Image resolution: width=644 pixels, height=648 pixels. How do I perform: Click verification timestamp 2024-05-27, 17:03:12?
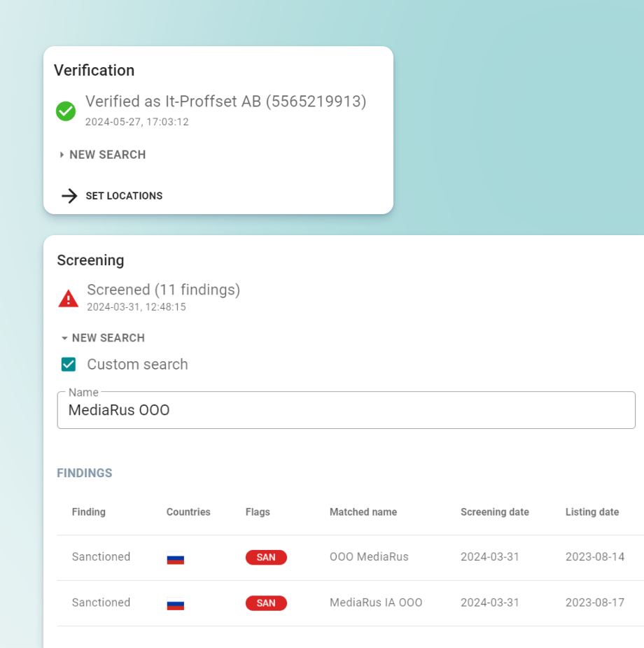(136, 122)
